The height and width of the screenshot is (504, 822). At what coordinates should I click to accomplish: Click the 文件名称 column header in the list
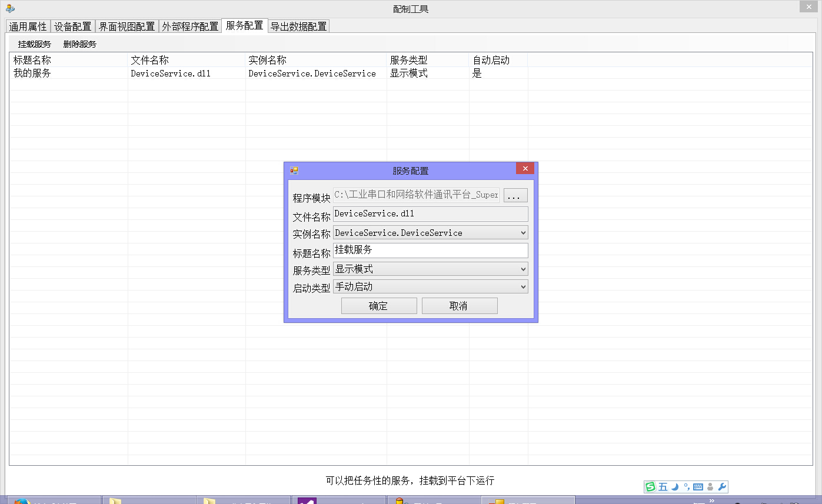pyautogui.click(x=187, y=60)
